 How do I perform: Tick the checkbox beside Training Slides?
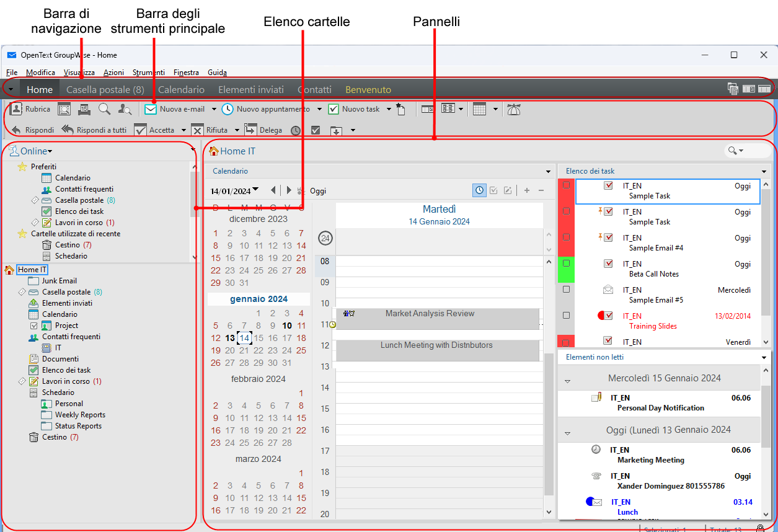click(566, 316)
